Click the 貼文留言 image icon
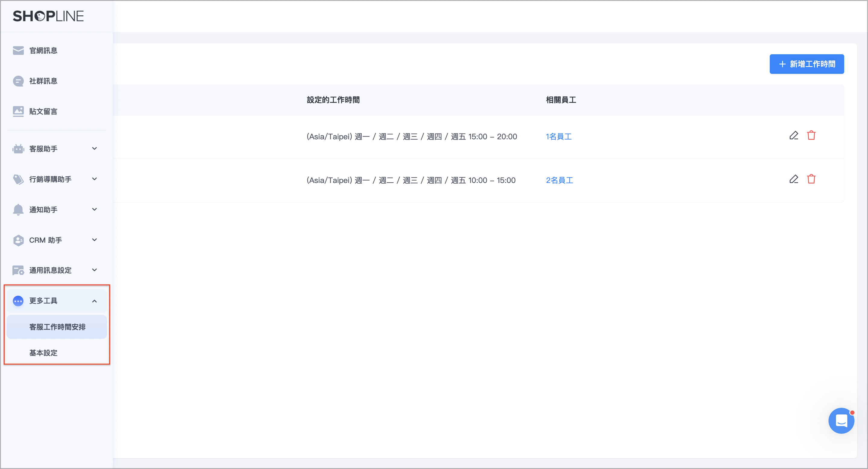Image resolution: width=868 pixels, height=469 pixels. (18, 112)
